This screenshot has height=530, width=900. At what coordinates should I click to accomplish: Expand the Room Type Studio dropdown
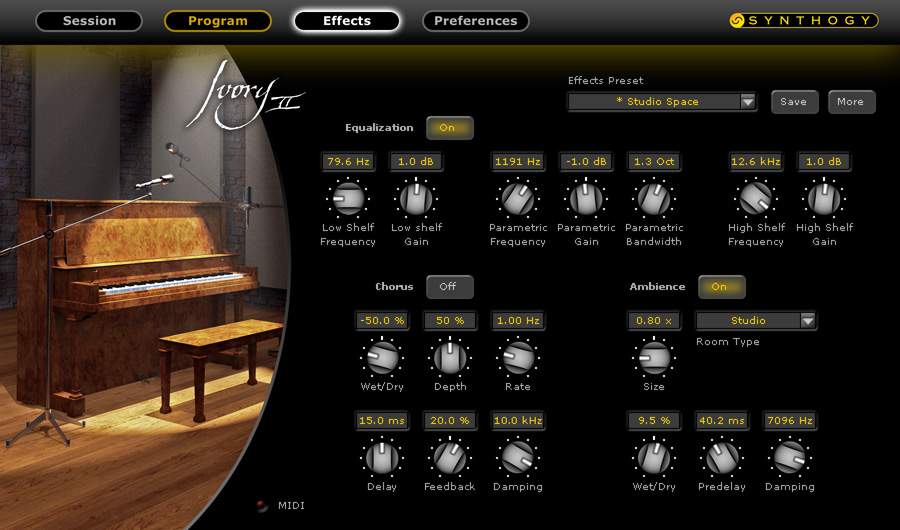coord(756,321)
